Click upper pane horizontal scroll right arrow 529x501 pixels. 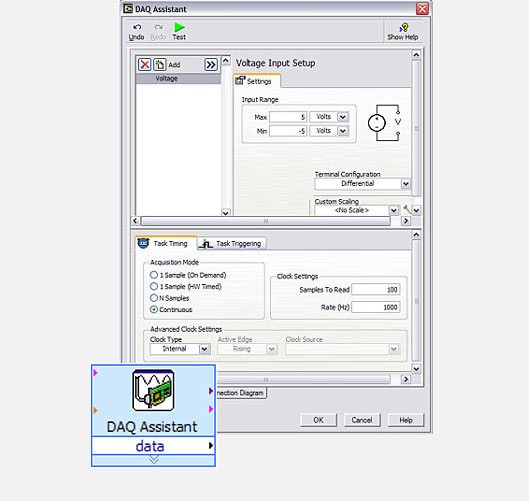click(x=406, y=221)
